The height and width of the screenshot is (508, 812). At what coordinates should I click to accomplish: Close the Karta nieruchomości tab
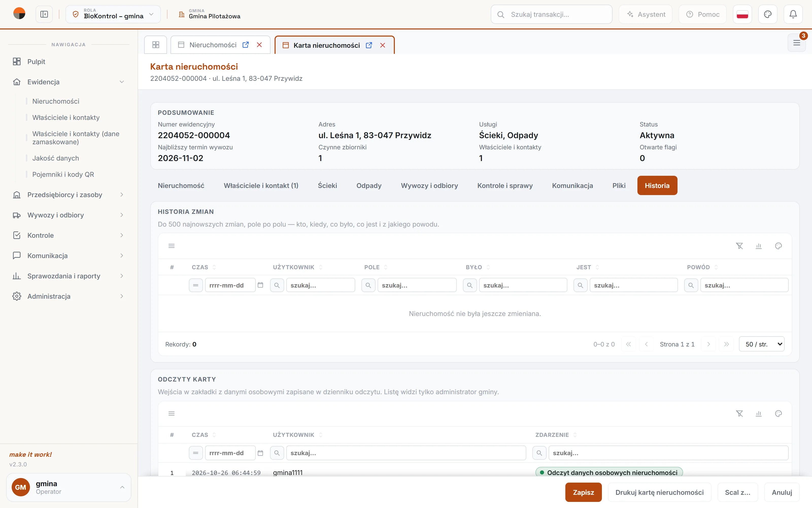[x=382, y=45]
